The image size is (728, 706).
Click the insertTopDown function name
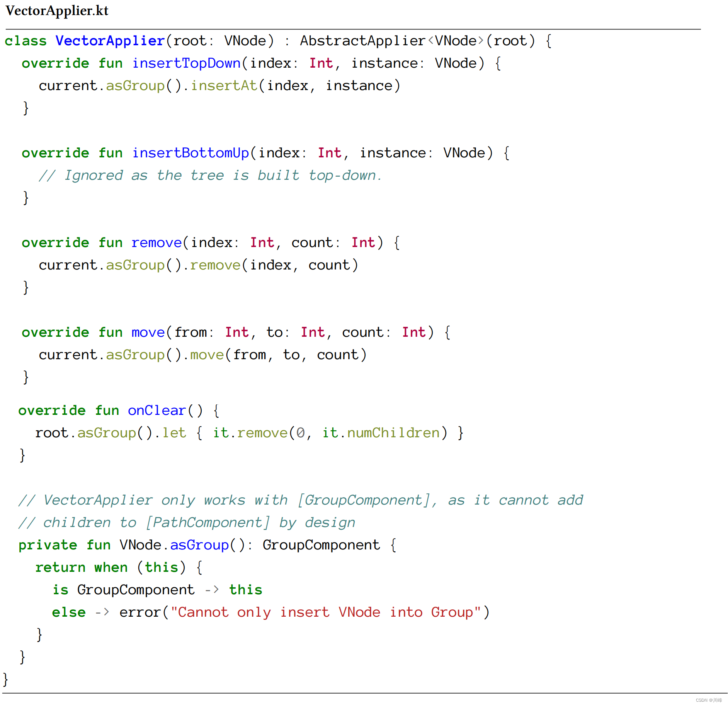point(186,63)
